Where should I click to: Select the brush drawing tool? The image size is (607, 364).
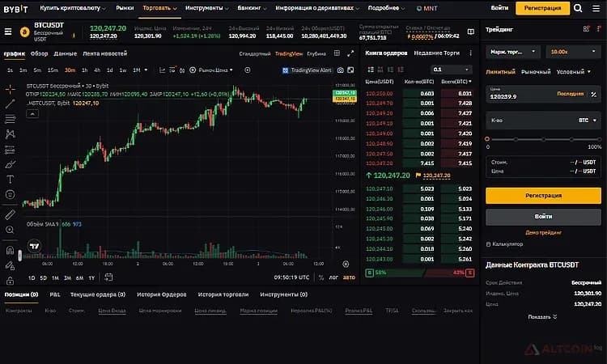click(10, 164)
